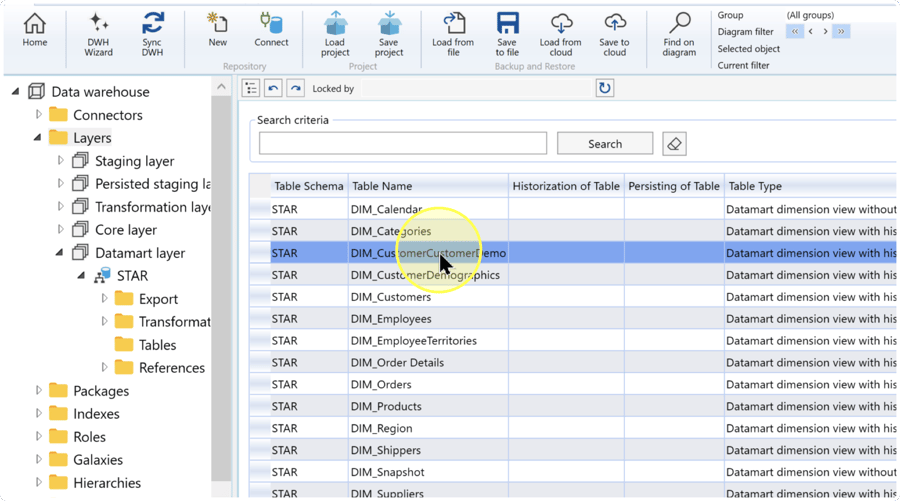The width and height of the screenshot is (900, 501).
Task: Sort by Persisting of Table header
Action: (x=674, y=186)
